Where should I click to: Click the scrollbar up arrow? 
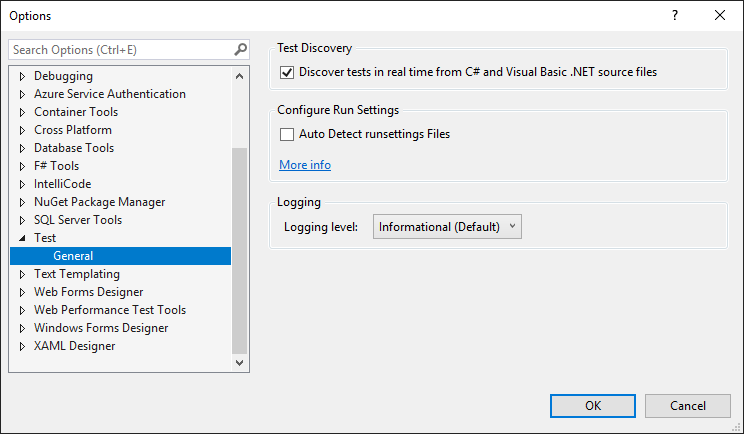click(x=240, y=76)
